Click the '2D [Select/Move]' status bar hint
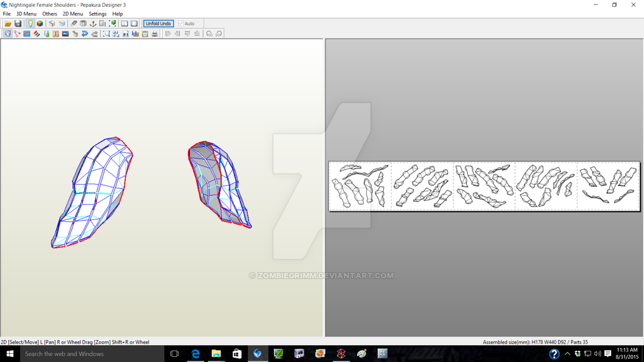The image size is (644, 362). pyautogui.click(x=19, y=342)
